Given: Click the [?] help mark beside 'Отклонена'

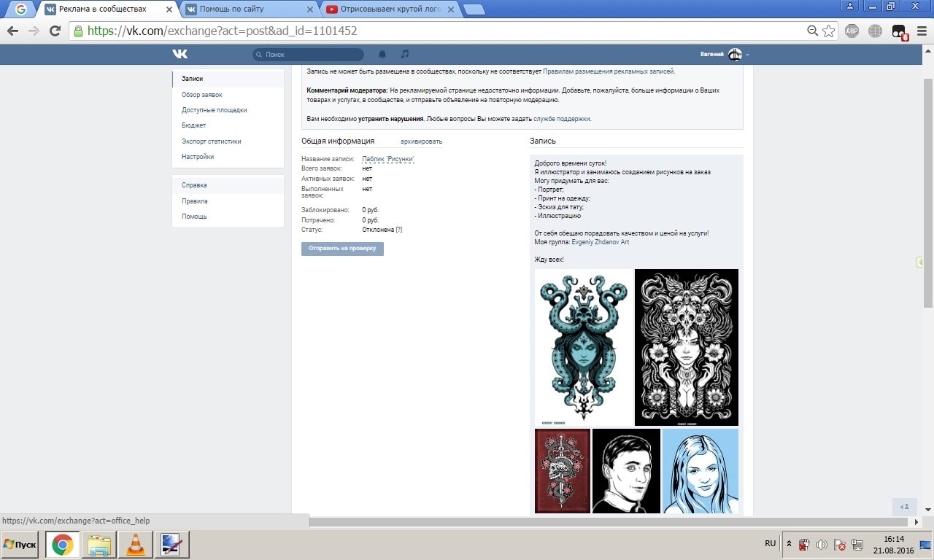Looking at the screenshot, I should tap(399, 230).
